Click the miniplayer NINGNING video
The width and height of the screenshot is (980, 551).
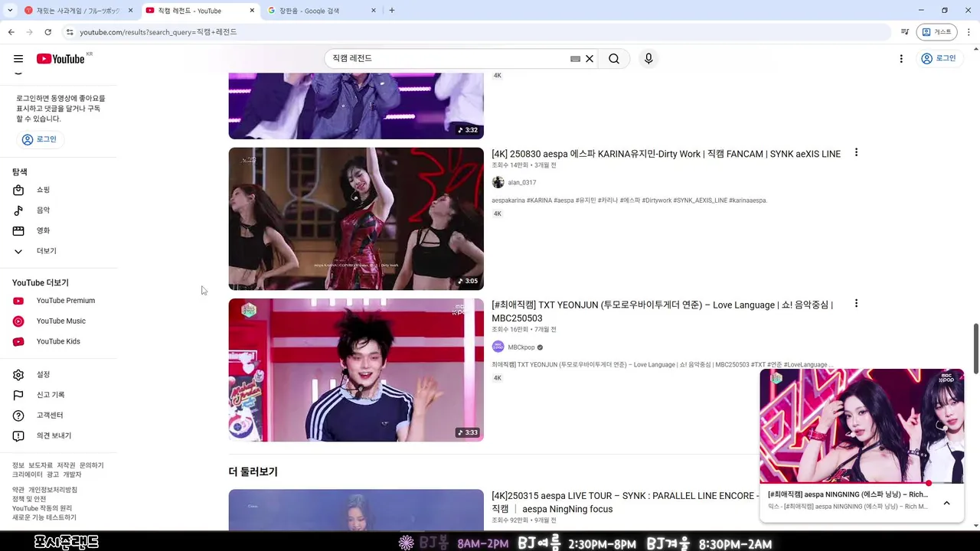[x=861, y=425]
